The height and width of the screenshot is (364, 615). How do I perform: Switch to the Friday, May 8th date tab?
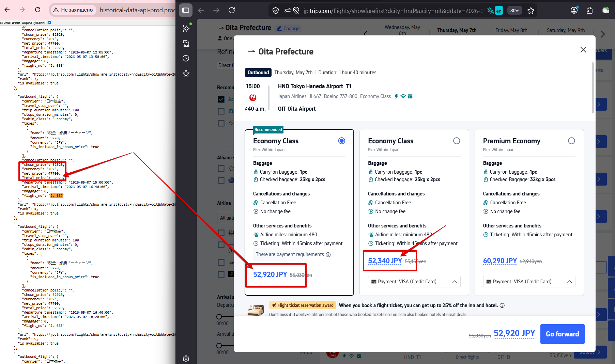coord(511,30)
